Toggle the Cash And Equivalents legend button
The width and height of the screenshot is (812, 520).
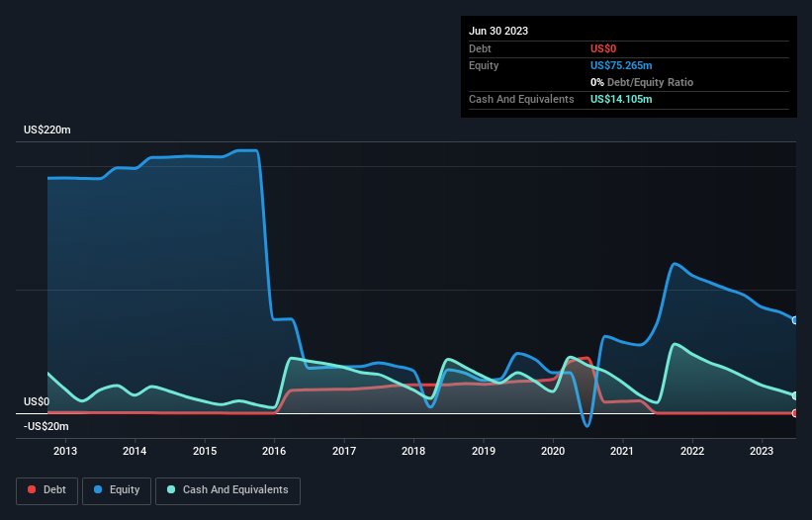(x=227, y=490)
